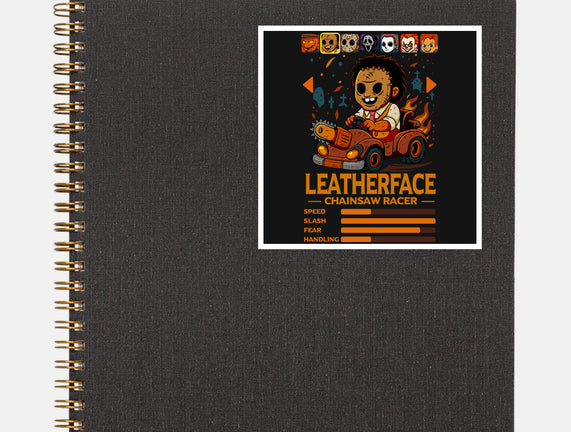This screenshot has width=571, height=432.
Task: Select the hat-wearing burnt-face character icon
Action: (310, 43)
